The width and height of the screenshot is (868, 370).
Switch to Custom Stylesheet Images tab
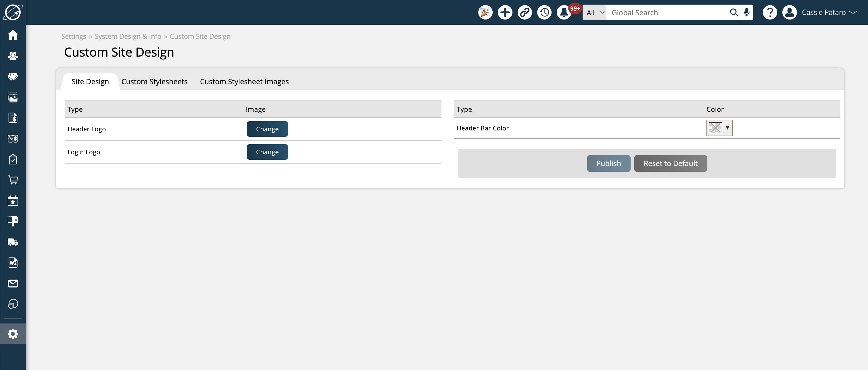click(244, 81)
